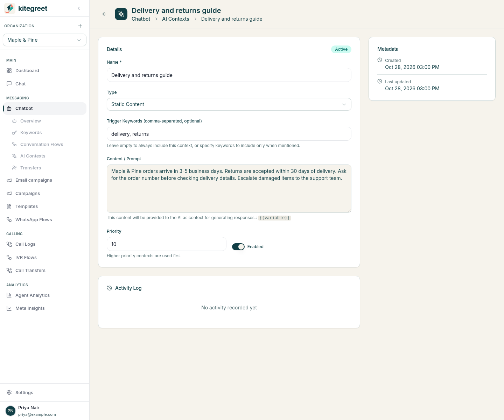Viewport: 504px width, 420px height.
Task: Toggle the Enabled switch off
Action: [x=238, y=247]
